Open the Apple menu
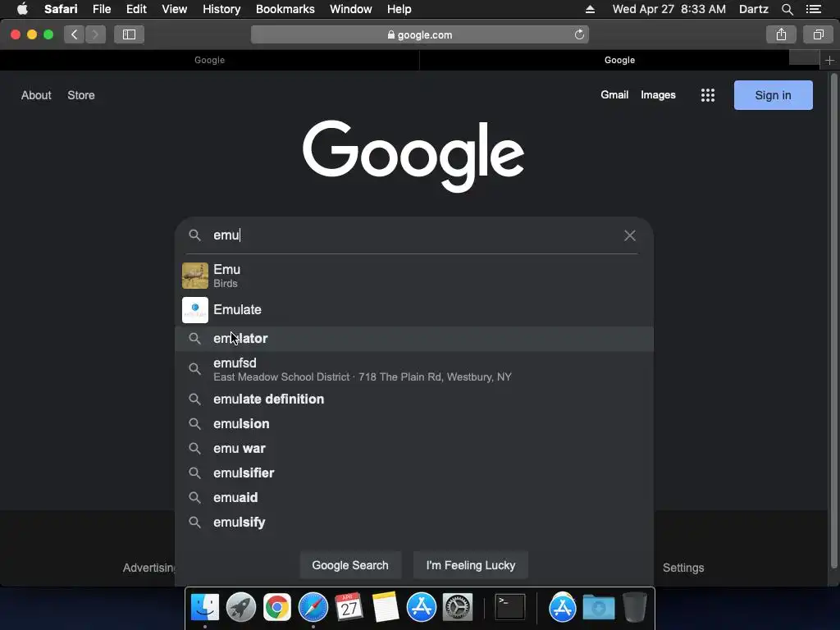The height and width of the screenshot is (630, 840). 22,9
